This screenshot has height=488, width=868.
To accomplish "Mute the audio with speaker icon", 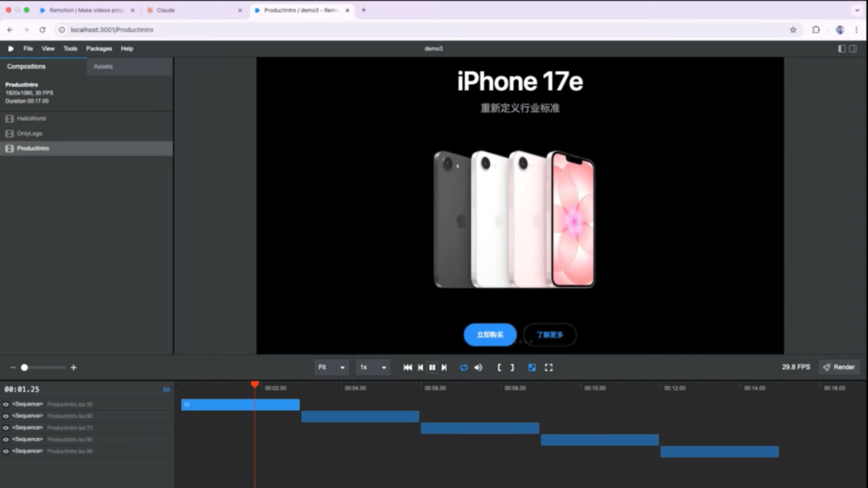I will point(478,368).
